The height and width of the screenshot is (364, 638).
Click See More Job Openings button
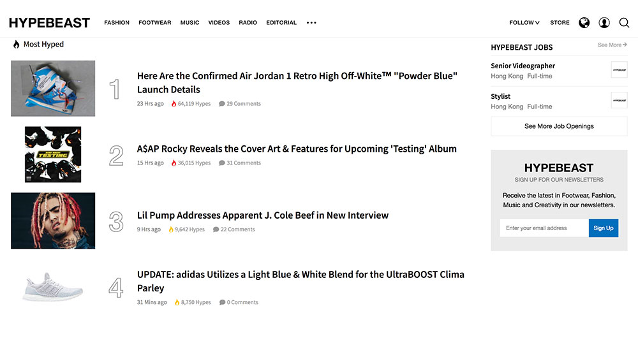point(559,126)
